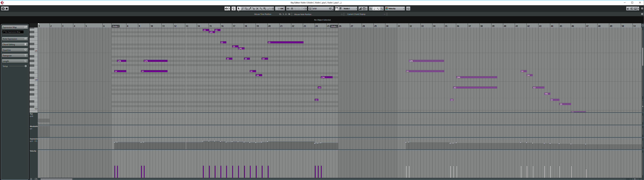Open the Violin I part selector dropdown
The image size is (644, 180).
point(356,8)
